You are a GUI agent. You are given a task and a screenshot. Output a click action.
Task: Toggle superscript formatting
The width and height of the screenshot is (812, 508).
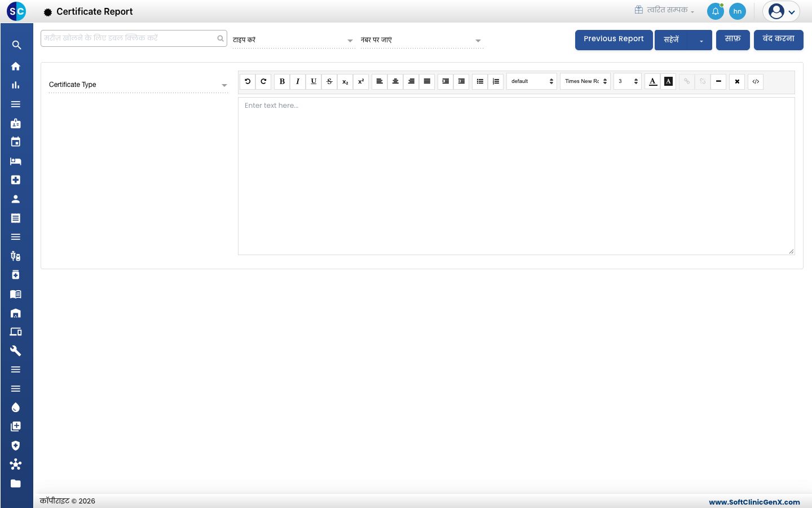click(361, 81)
